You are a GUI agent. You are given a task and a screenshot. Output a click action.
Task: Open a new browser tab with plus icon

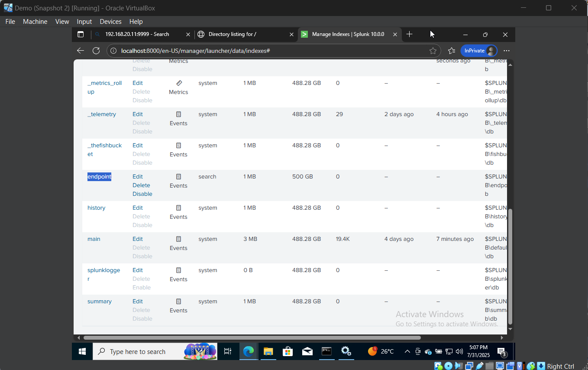click(x=409, y=34)
